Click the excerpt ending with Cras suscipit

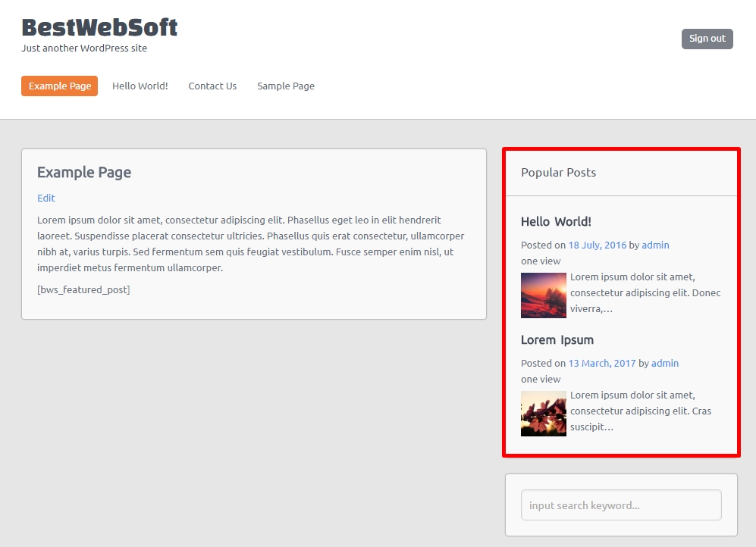coord(640,411)
